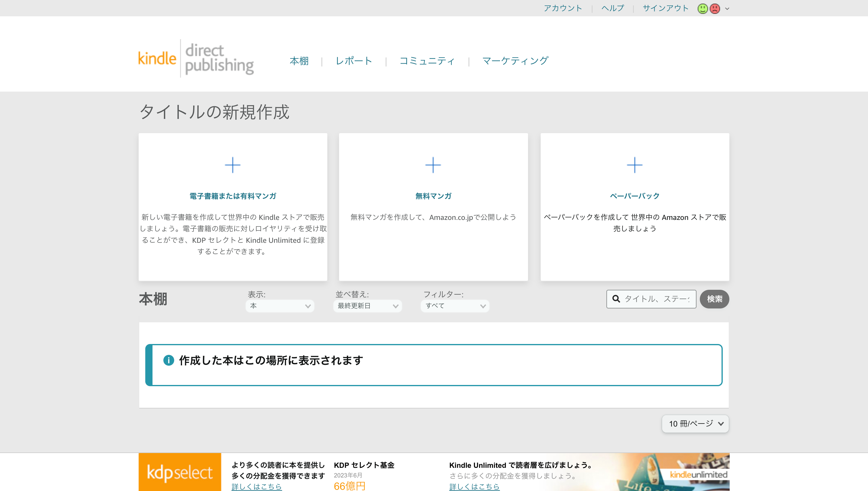
Task: Click the plus icon for 電子書籍または有料マンガ
Action: point(232,165)
